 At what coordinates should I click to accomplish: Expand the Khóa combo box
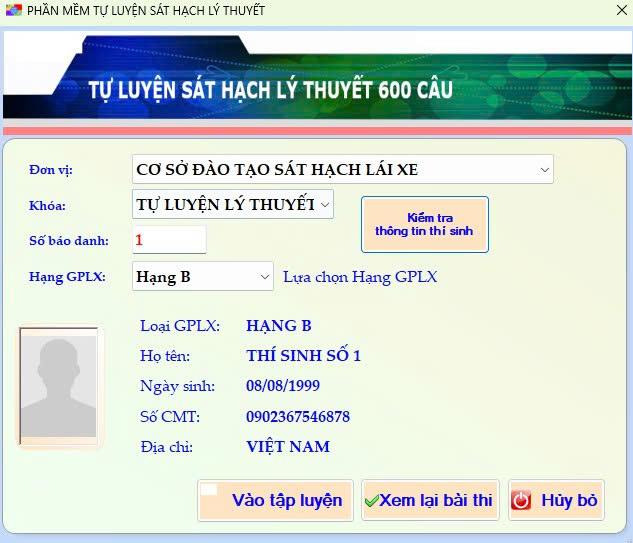tap(233, 204)
